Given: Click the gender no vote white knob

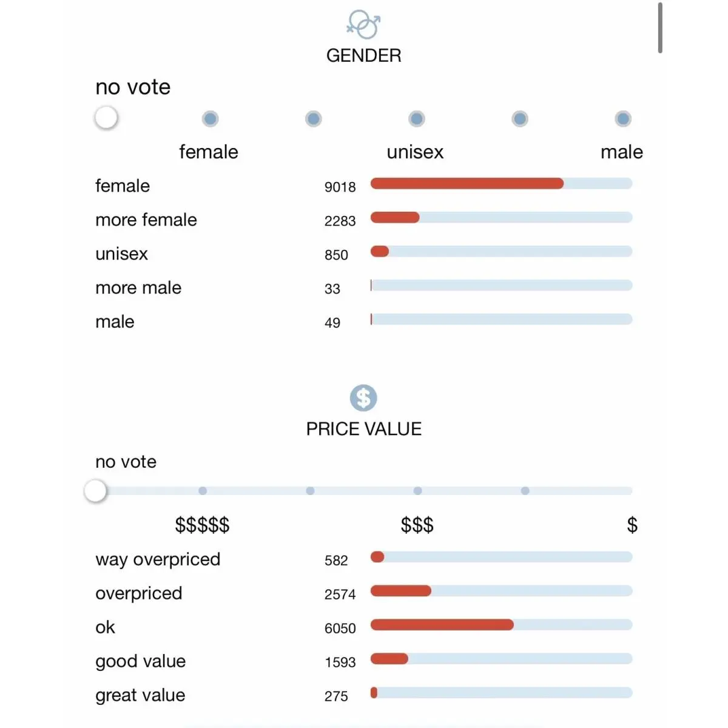Looking at the screenshot, I should pos(106,117).
